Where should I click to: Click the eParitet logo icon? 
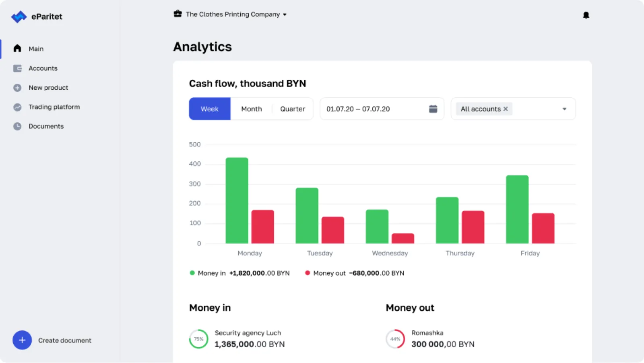click(19, 17)
